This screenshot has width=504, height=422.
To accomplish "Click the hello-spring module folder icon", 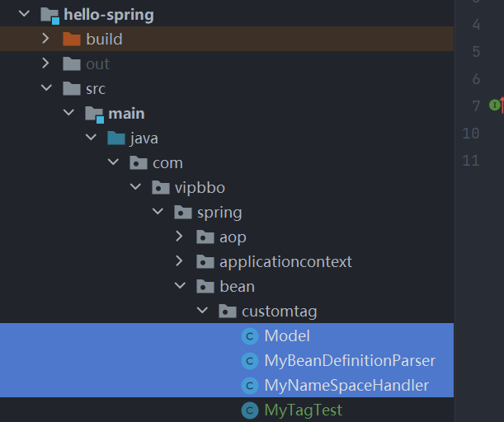I will (x=49, y=15).
